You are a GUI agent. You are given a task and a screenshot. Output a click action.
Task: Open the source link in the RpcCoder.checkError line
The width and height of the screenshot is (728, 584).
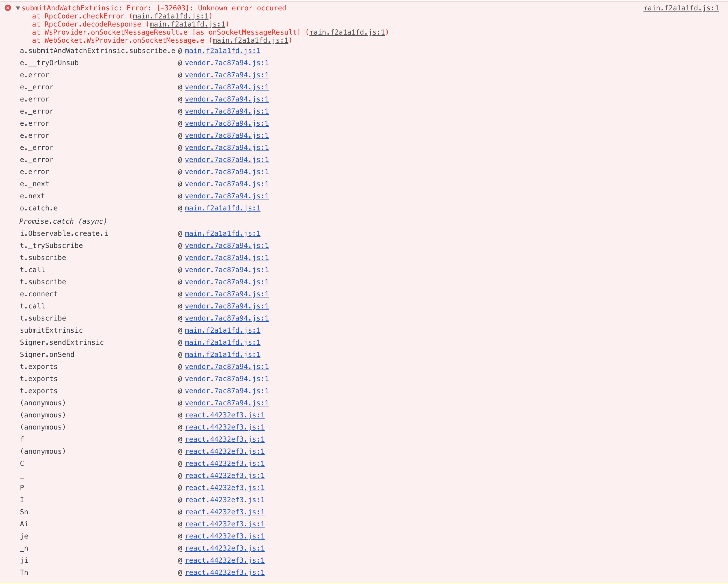(170, 16)
